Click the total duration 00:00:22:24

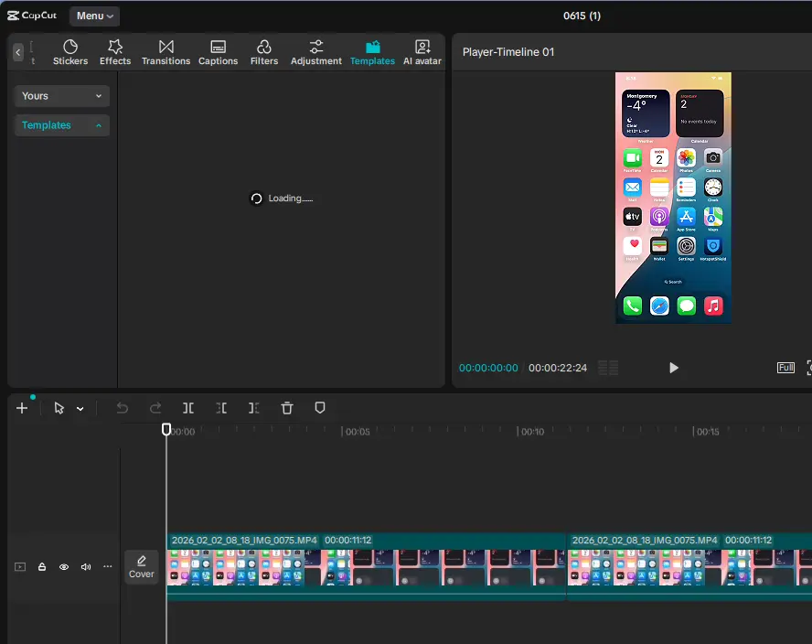(x=558, y=368)
